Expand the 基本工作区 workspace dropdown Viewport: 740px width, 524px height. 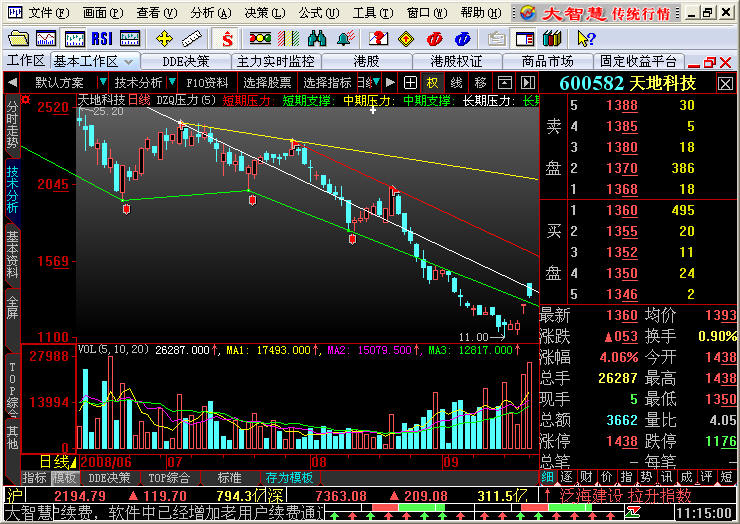[x=129, y=62]
